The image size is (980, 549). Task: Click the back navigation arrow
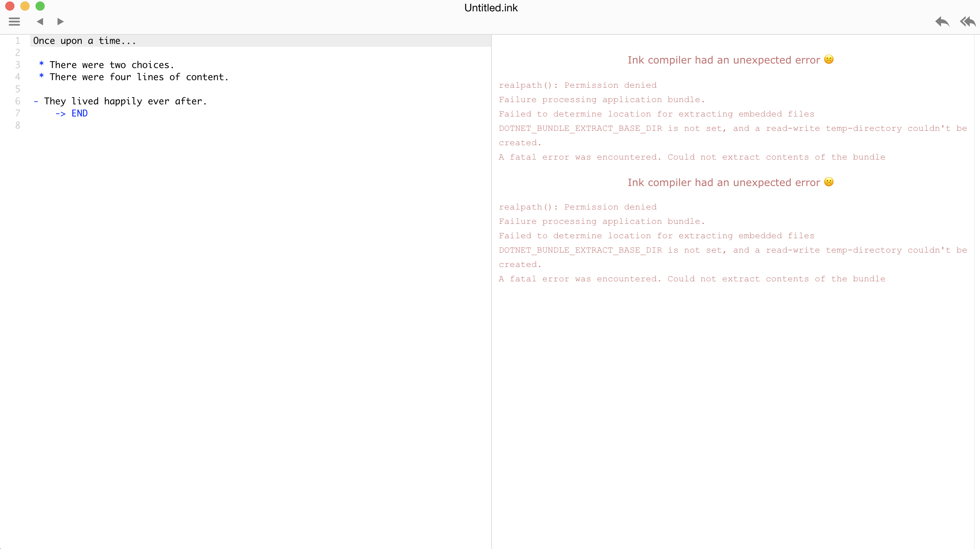(40, 22)
